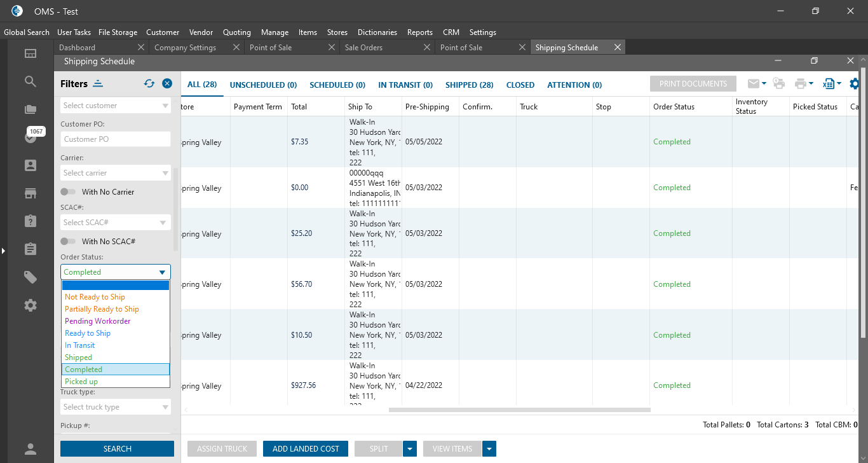Screen dimensions: 868x463
Task: Open the contact card icon in the sidebar
Action: click(31, 165)
